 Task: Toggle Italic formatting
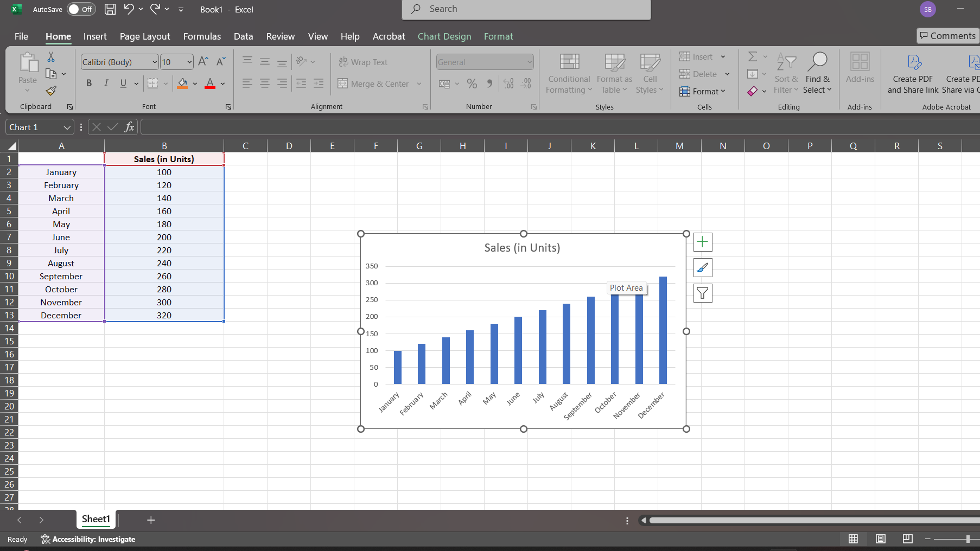[106, 83]
